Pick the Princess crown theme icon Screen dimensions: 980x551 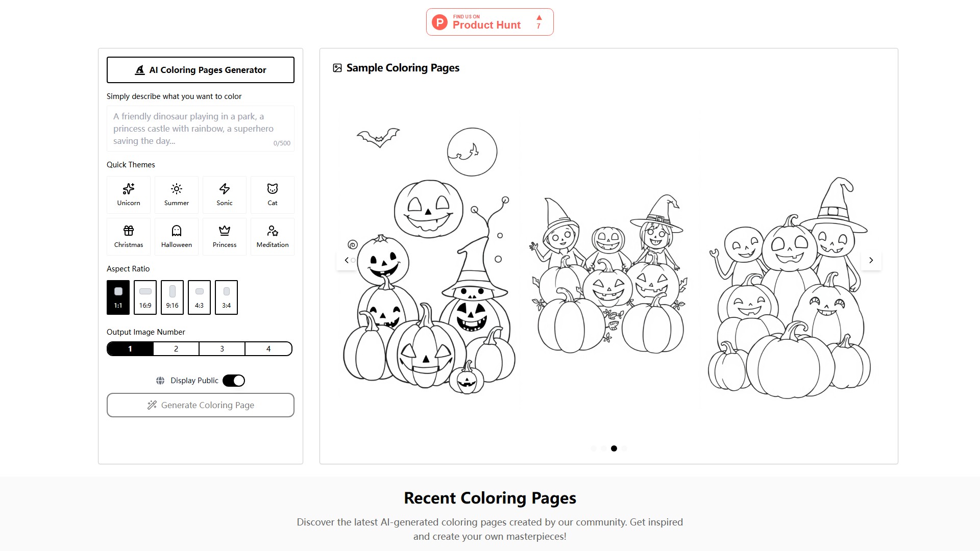225,236
